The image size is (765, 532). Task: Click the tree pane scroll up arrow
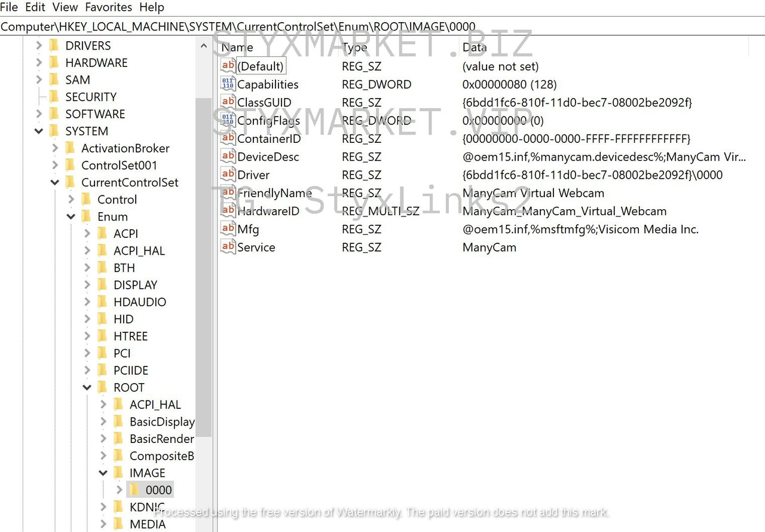click(203, 46)
